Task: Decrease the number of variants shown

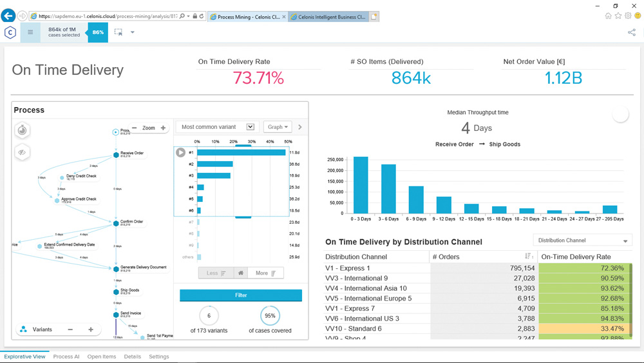Action: 70,329
